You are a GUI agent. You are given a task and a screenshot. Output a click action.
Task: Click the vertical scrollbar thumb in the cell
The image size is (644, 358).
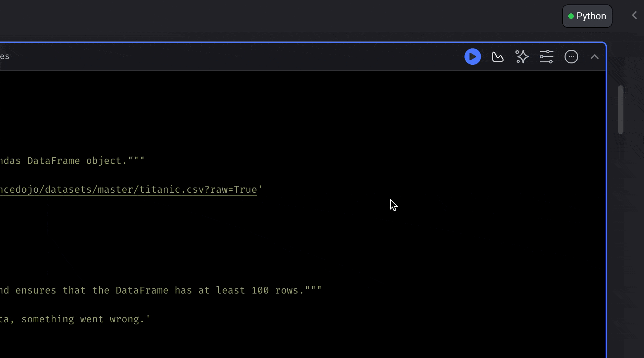(620, 110)
